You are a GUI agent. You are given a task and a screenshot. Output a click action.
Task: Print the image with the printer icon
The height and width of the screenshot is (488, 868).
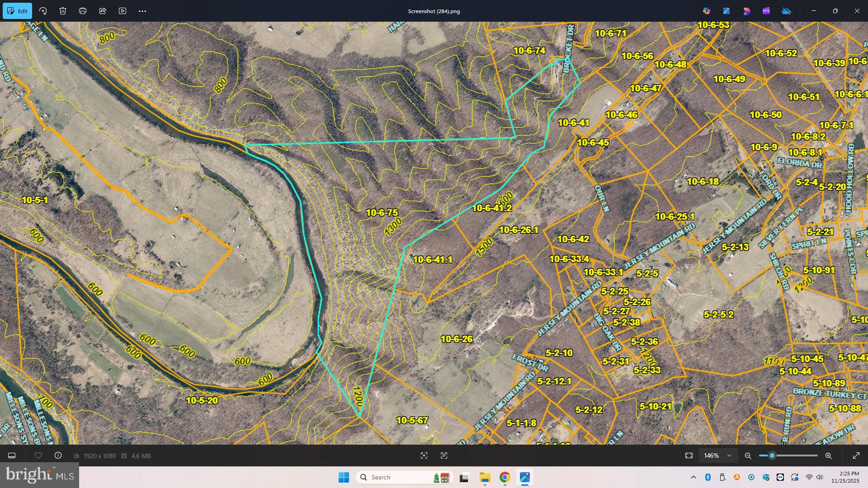point(83,11)
